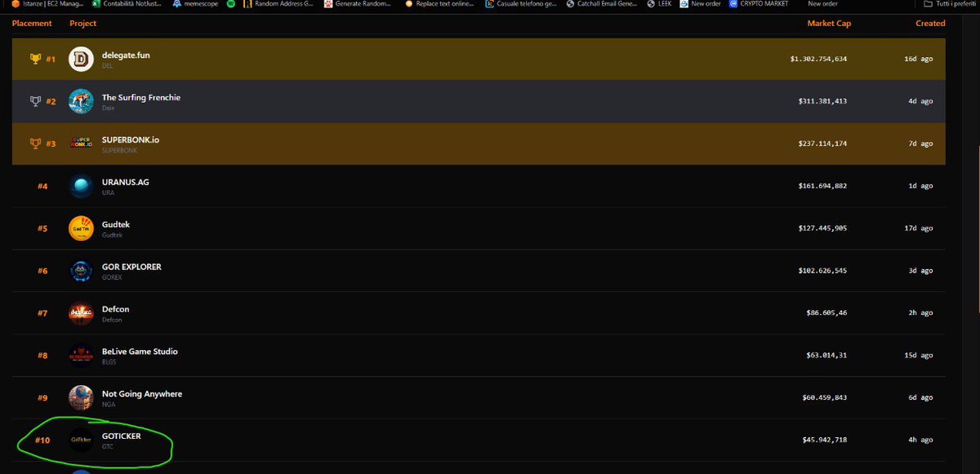
Task: Open the SUPERBONK.io project name
Action: pos(131,140)
